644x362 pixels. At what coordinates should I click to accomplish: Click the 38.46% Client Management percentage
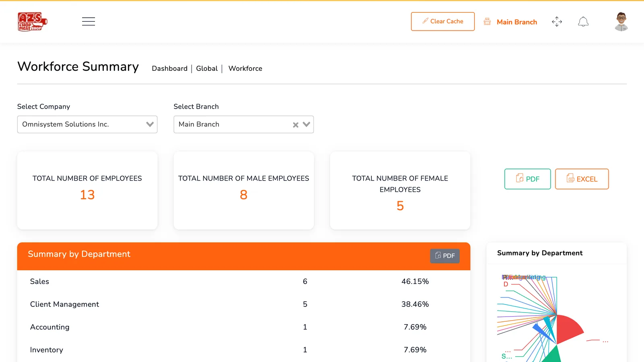click(x=415, y=304)
